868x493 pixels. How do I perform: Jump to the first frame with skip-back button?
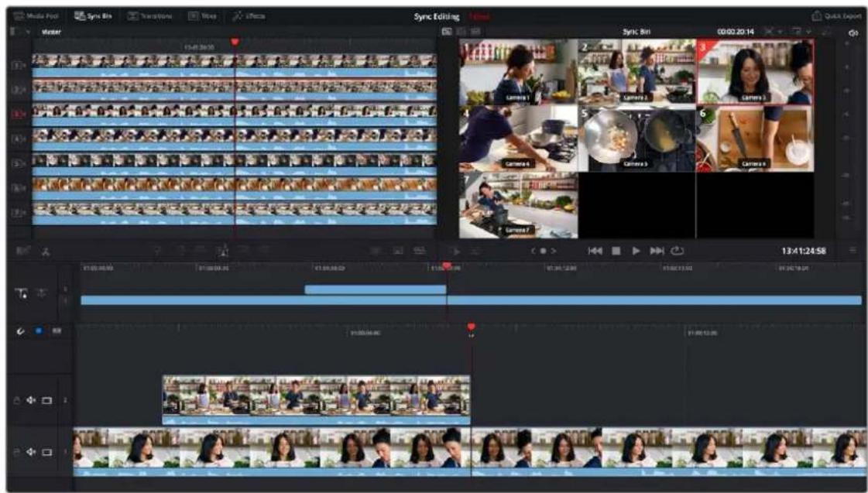coord(595,251)
